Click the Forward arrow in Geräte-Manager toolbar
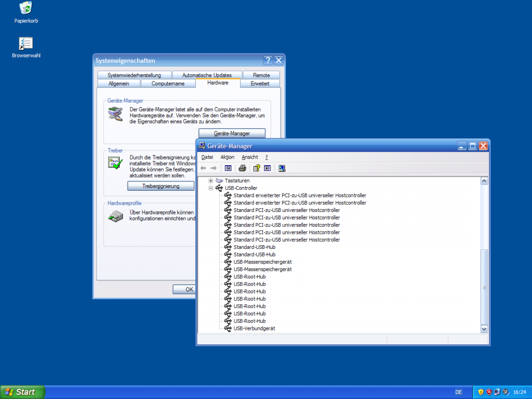 point(214,168)
